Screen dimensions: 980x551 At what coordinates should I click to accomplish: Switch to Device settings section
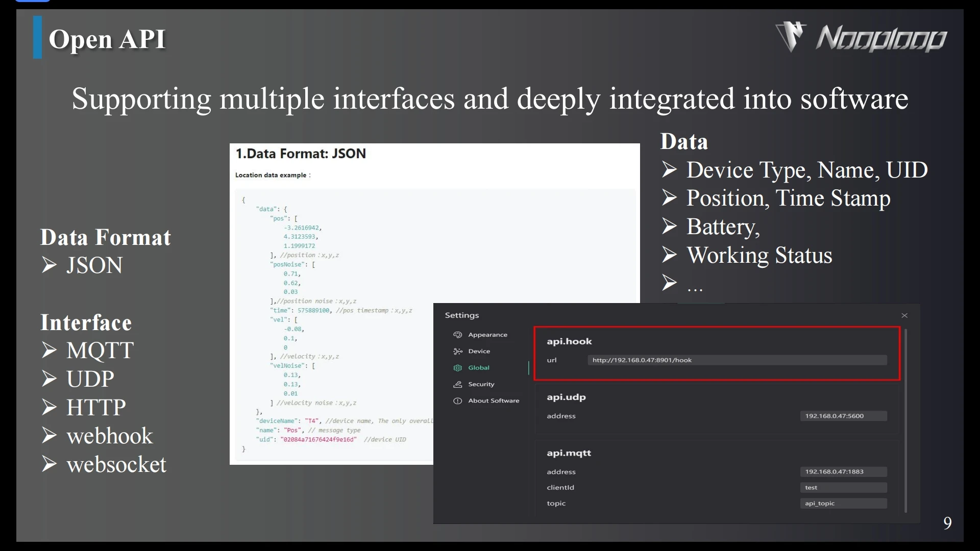click(479, 351)
